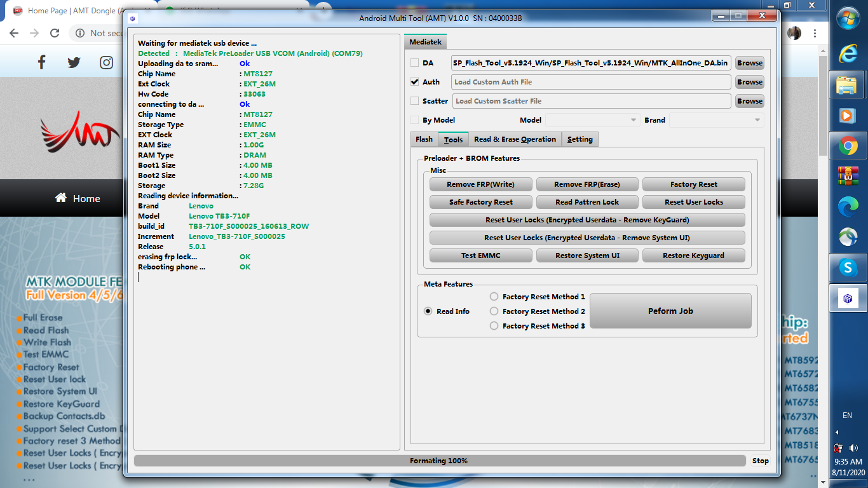This screenshot has width=868, height=488.
Task: Click the Restore System UI button
Action: pyautogui.click(x=587, y=255)
